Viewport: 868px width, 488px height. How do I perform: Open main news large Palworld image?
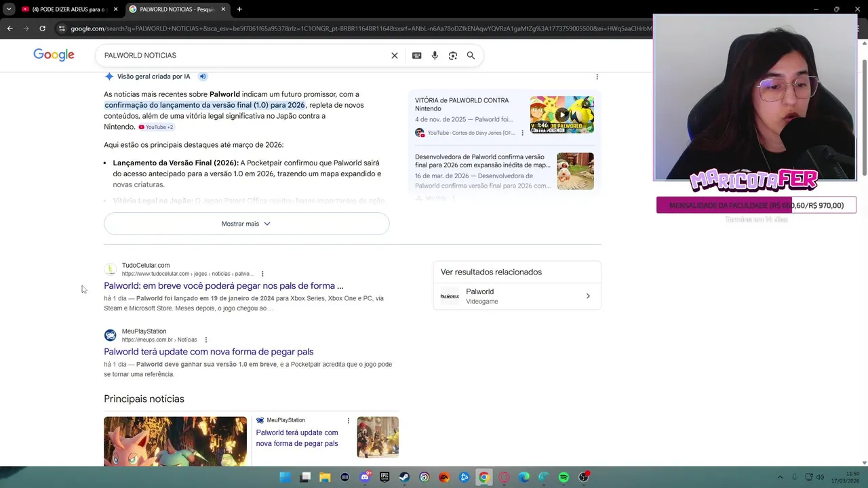click(x=175, y=441)
